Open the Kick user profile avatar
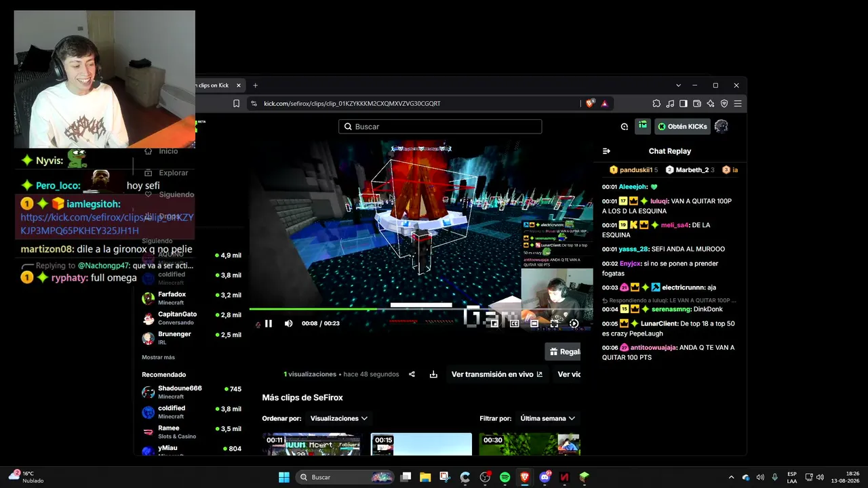 point(722,127)
